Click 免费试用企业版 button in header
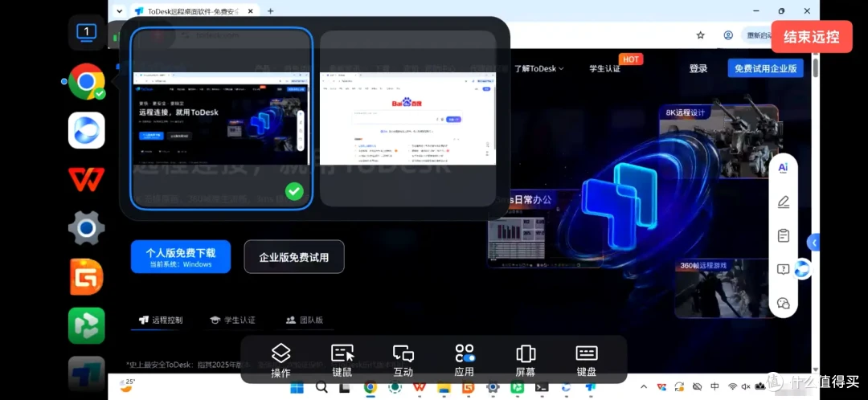Viewport: 868px width, 400px height. coord(766,68)
